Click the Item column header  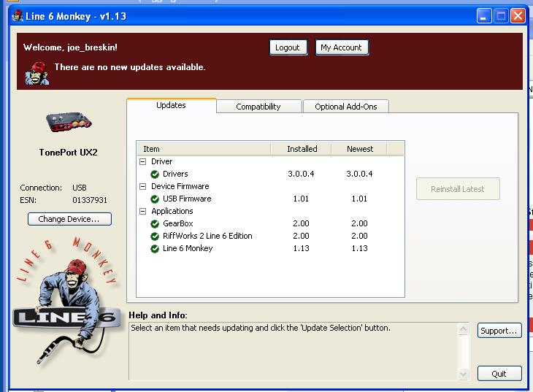point(204,149)
